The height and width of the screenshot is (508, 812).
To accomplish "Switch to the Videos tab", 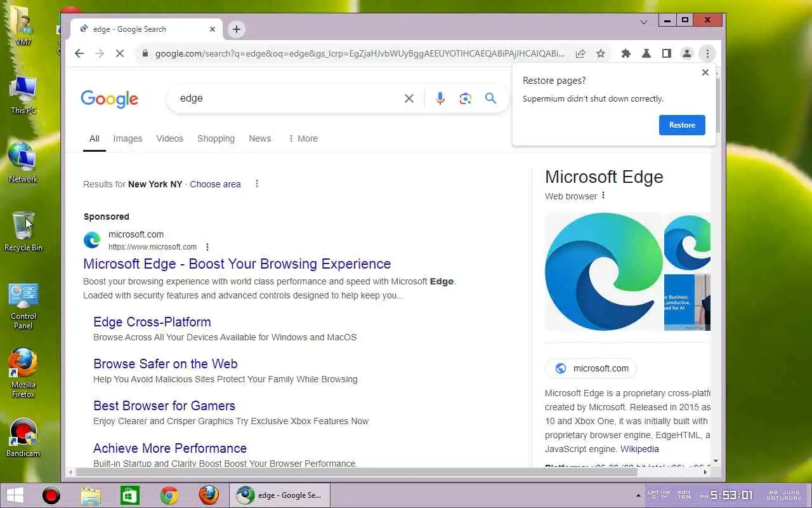I will pos(169,138).
